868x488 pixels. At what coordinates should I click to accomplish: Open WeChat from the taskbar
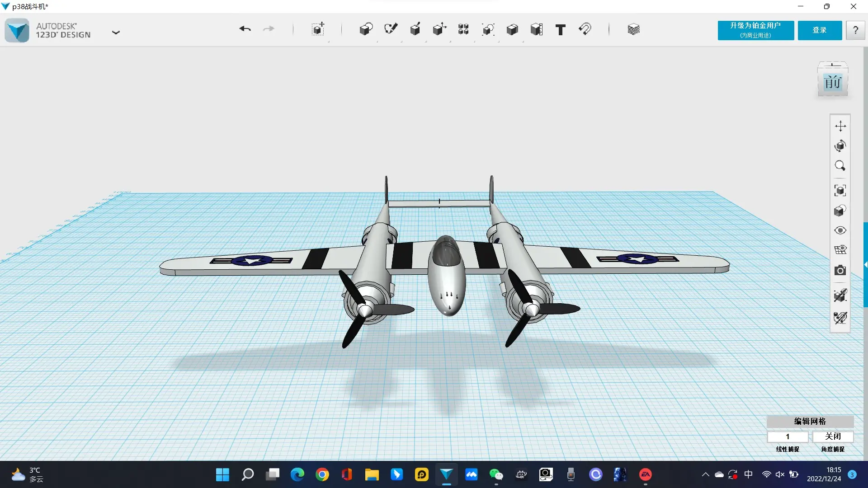(496, 474)
